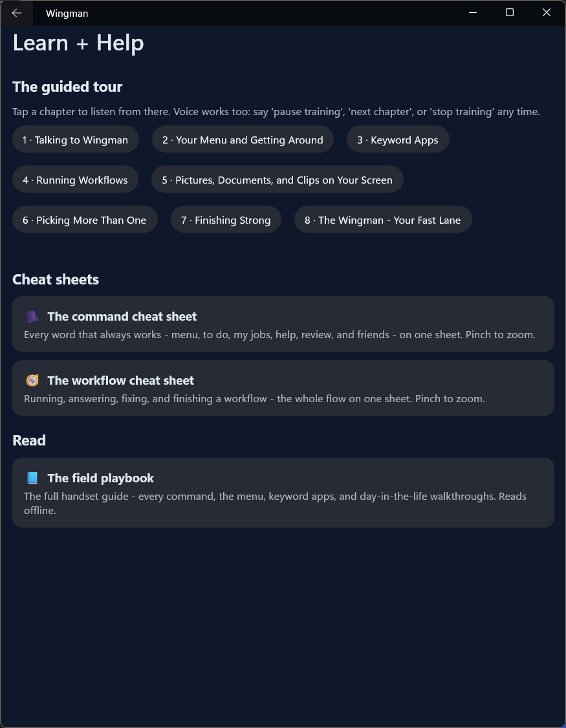The height and width of the screenshot is (728, 566).
Task: Maximize the Wingman window
Action: pos(510,13)
